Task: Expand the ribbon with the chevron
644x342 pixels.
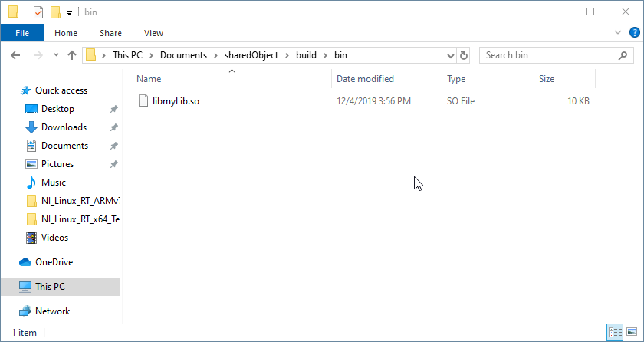Action: [618, 33]
